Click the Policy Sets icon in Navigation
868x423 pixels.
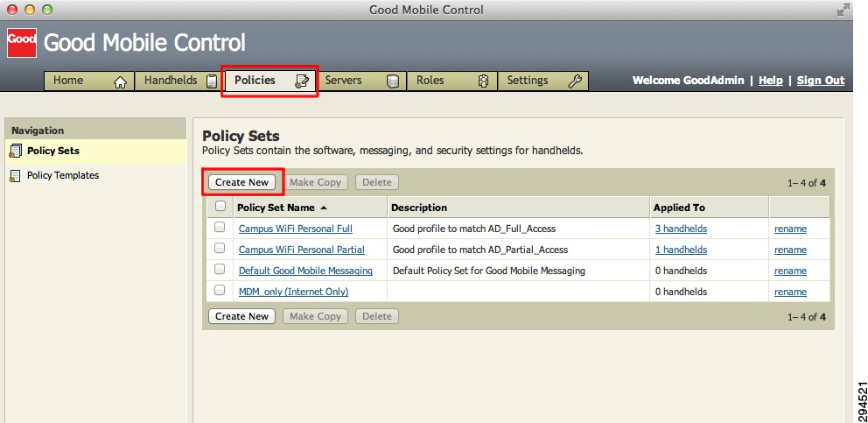[x=16, y=151]
